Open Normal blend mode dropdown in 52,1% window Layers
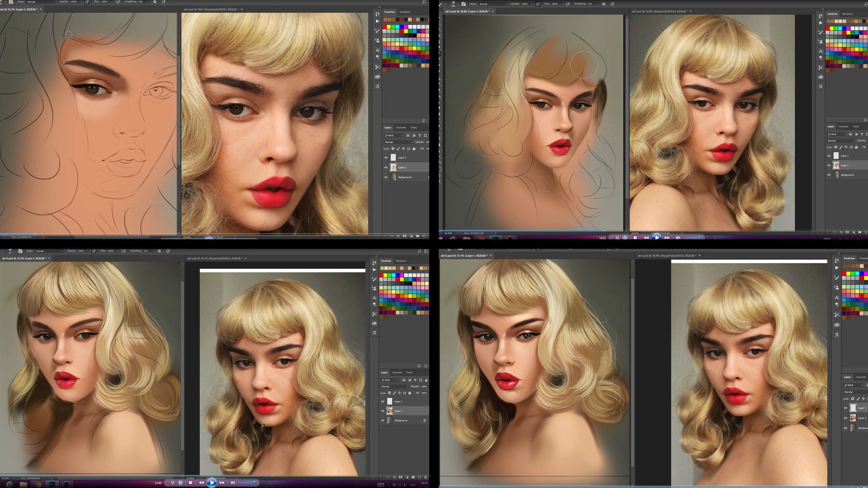Screen dimensions: 868x488 398,142
